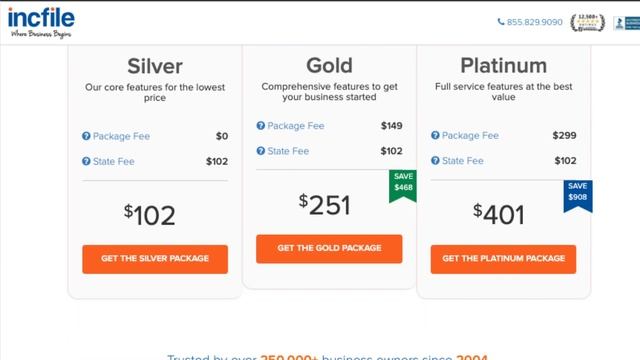Click the Gold Package Fee help icon

(261, 126)
